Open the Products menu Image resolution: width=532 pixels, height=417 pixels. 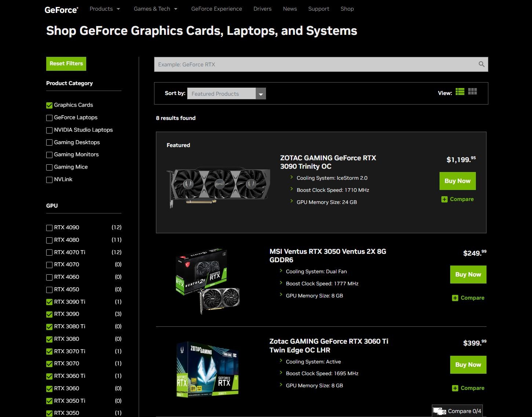101,9
